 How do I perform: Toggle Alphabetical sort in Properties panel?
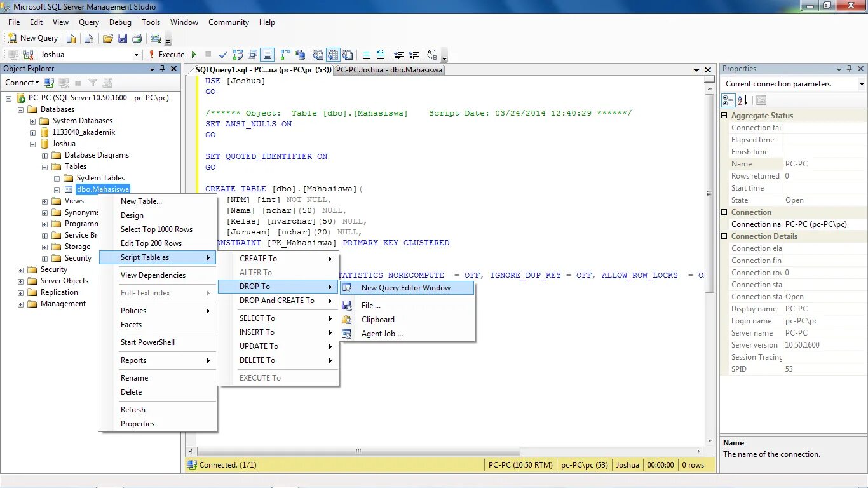point(743,100)
